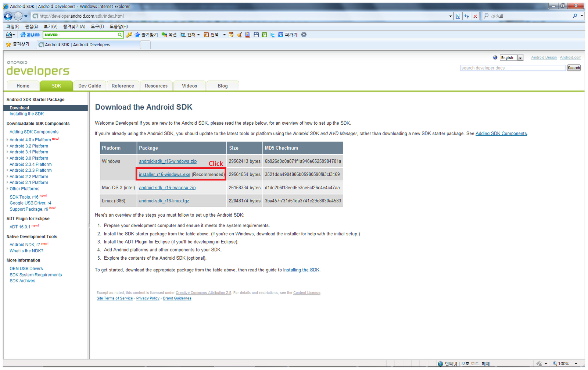
Task: Click the broom cleanup icon in toolbar
Action: [240, 35]
